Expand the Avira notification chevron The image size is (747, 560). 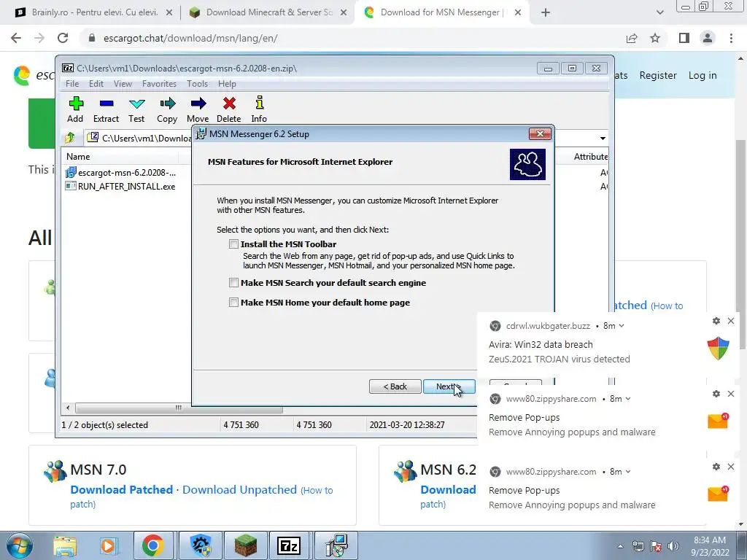pos(622,326)
